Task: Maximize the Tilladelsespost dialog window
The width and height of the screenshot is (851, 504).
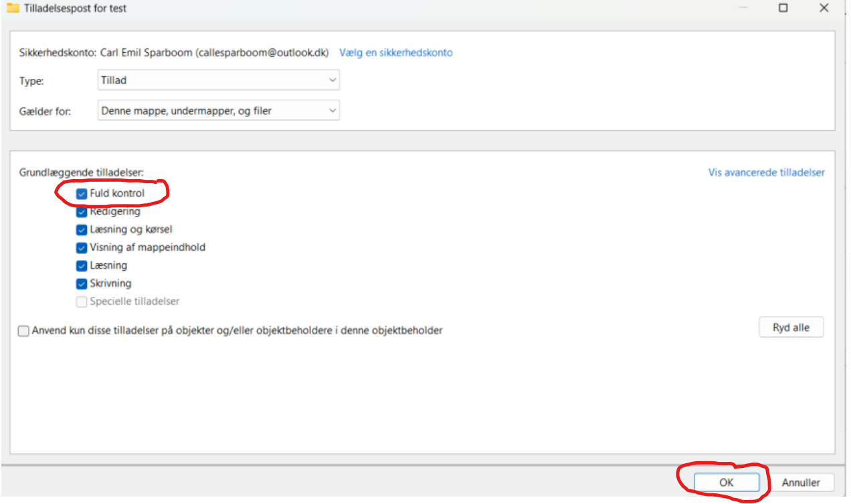Action: (x=783, y=8)
